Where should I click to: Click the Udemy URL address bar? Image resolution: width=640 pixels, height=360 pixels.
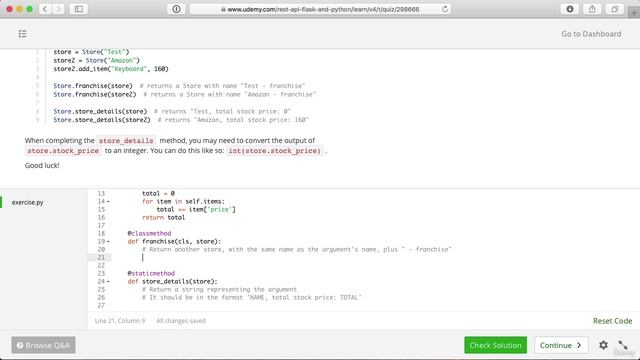tap(320, 9)
